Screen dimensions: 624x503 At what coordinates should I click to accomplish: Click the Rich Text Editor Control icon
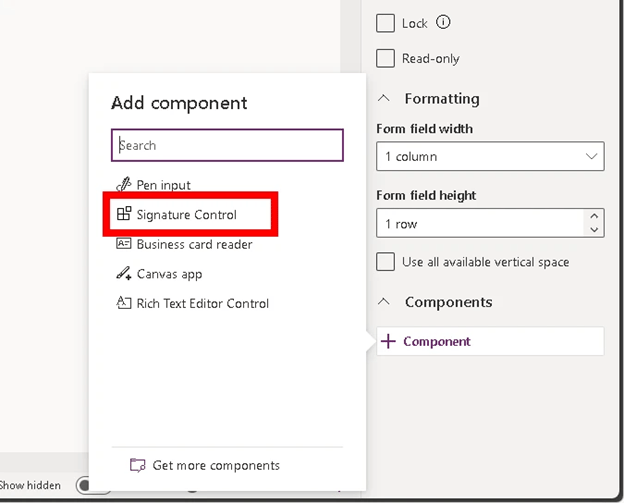coord(123,303)
